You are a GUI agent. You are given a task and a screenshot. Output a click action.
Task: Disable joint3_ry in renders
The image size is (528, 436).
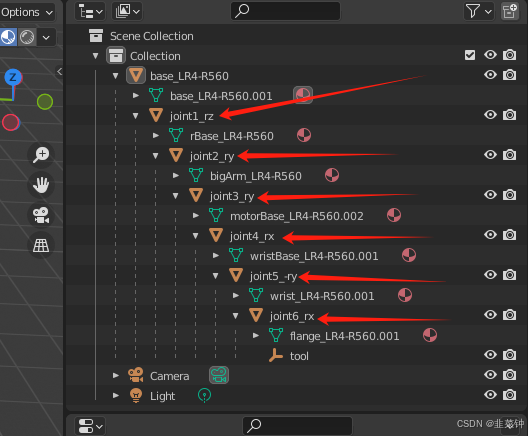[509, 195]
